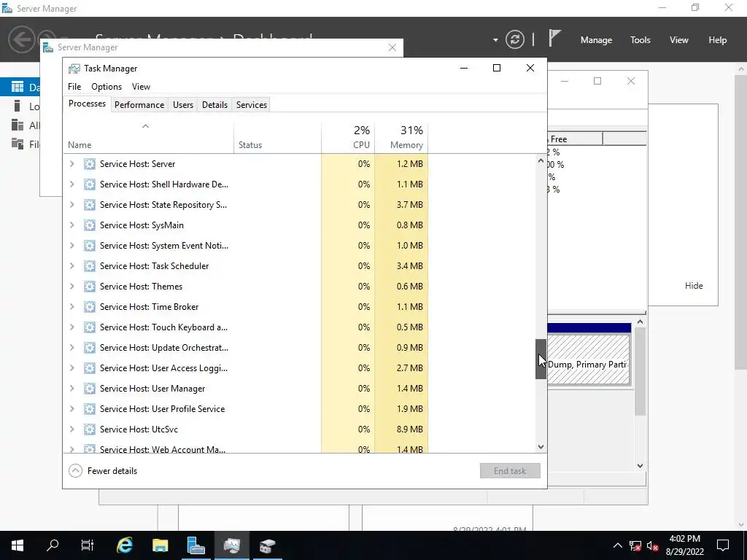This screenshot has height=560, width=747.
Task: Click the Service Host: User Profile Service gear icon
Action: (x=90, y=409)
